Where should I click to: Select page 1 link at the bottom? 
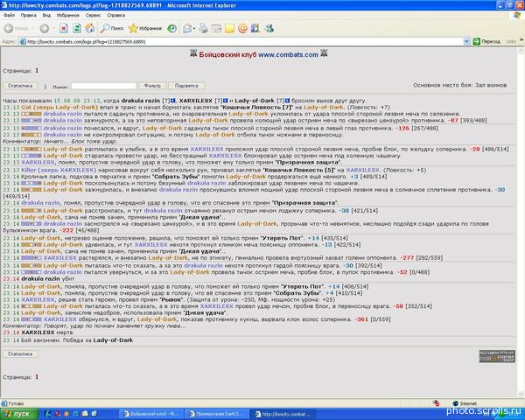pos(37,377)
